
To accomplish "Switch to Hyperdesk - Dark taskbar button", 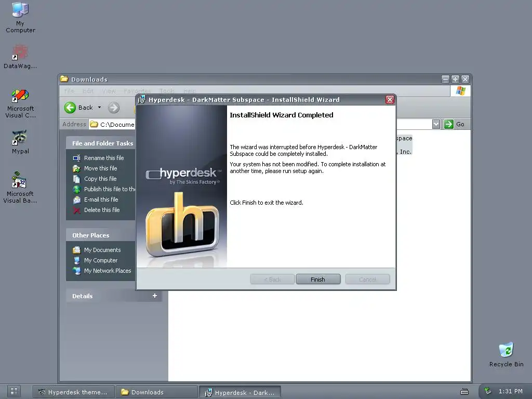I will (240, 392).
